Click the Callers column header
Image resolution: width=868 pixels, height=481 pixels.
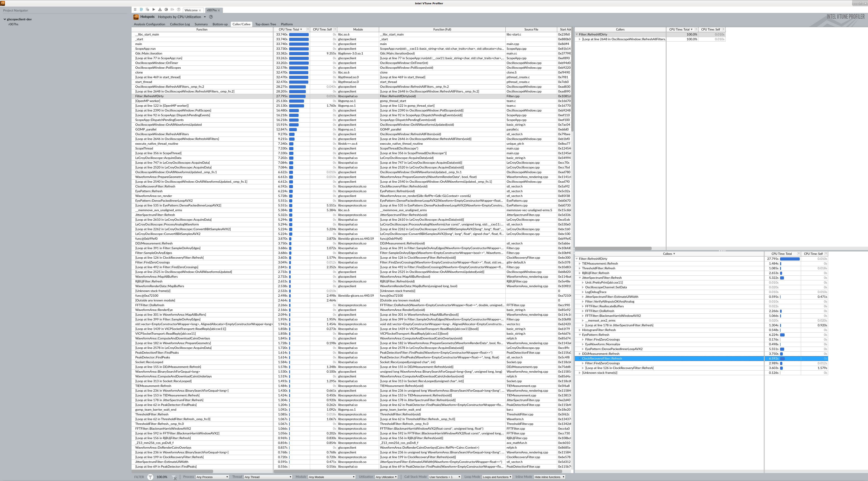(620, 29)
